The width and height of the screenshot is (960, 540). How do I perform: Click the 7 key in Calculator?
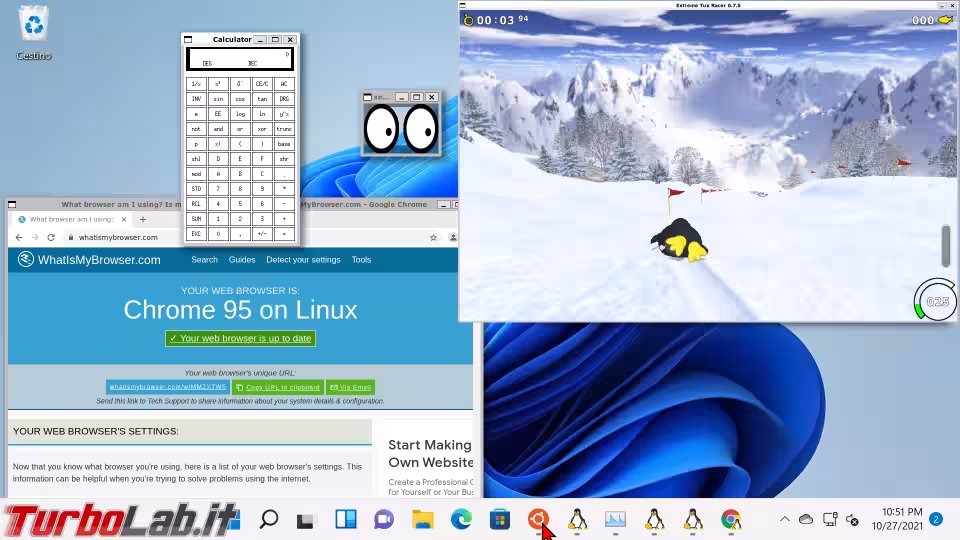tap(218, 189)
